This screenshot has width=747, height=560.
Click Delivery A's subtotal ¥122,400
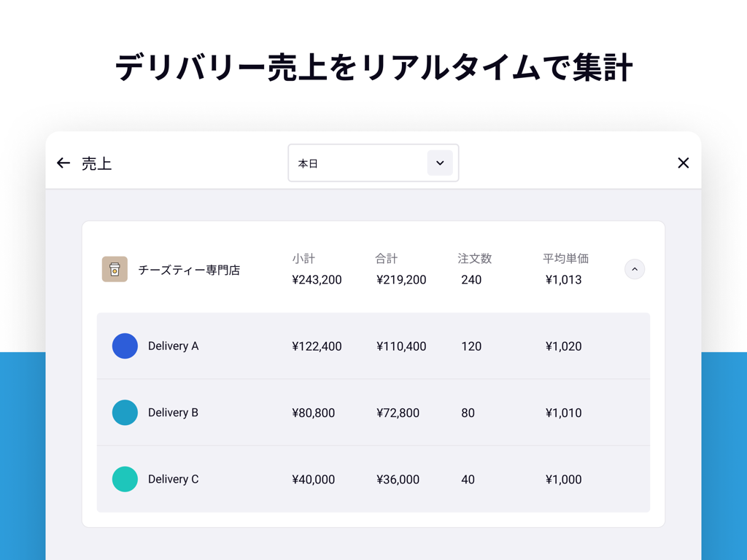(316, 346)
